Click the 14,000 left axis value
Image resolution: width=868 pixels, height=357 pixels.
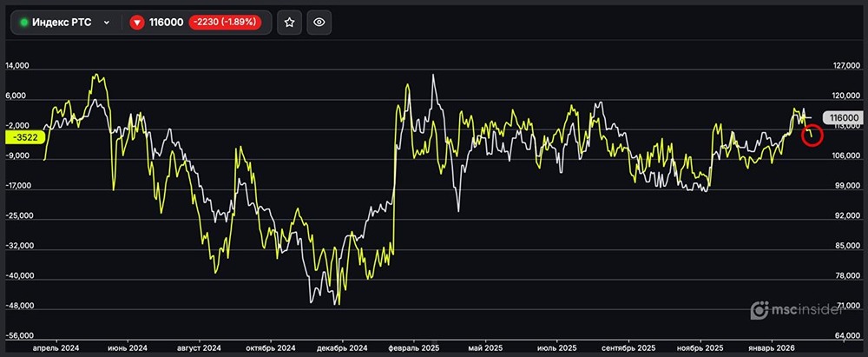(19, 66)
